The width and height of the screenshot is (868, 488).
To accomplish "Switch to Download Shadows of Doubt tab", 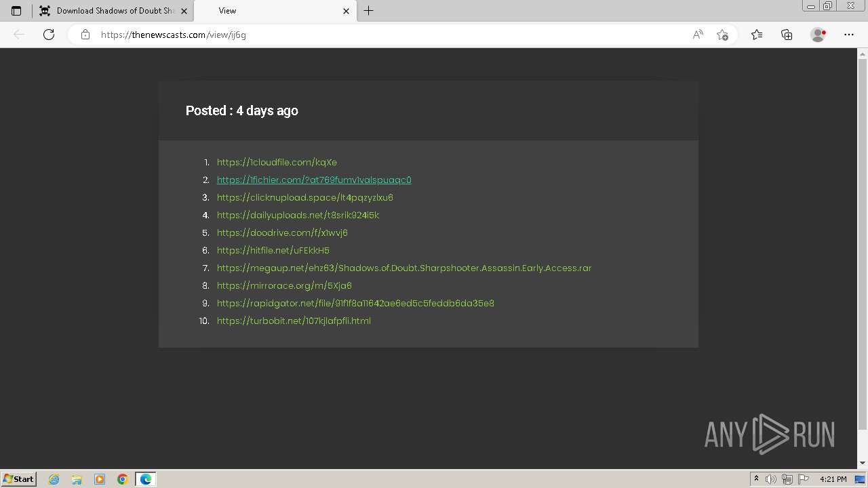I will point(113,11).
